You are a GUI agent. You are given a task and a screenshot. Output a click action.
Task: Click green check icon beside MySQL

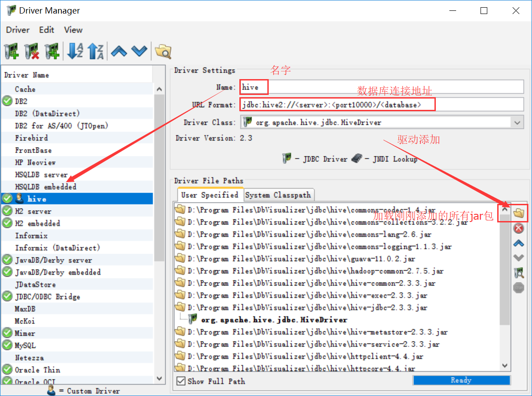click(x=7, y=345)
